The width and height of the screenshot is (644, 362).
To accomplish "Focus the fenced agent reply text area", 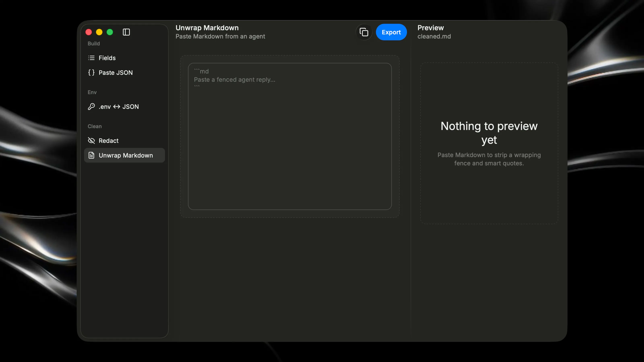I will coord(290,136).
